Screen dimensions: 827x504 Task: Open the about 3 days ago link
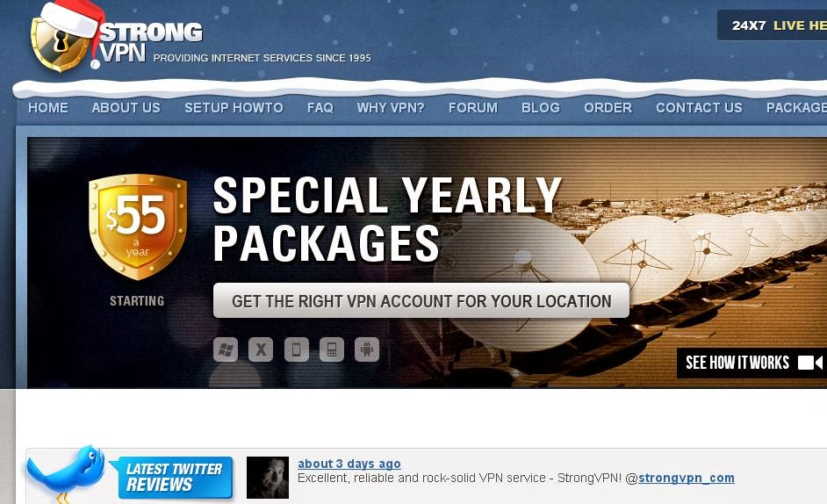pos(349,464)
